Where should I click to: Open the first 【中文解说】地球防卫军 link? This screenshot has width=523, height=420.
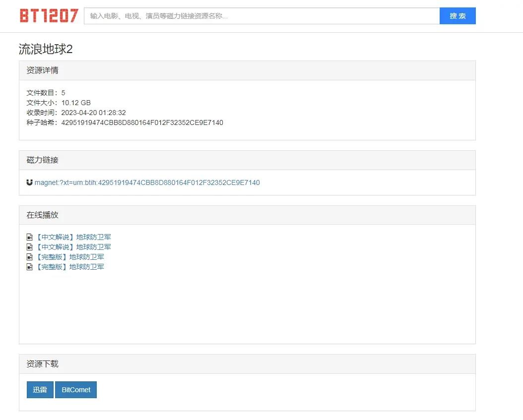pos(73,237)
